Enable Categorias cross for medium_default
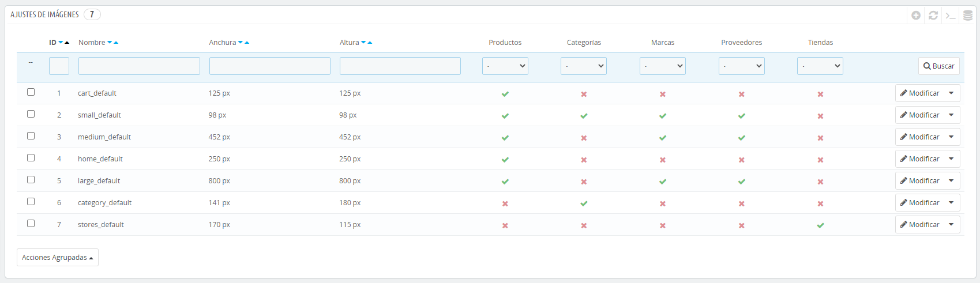This screenshot has height=283, width=980. 584,138
